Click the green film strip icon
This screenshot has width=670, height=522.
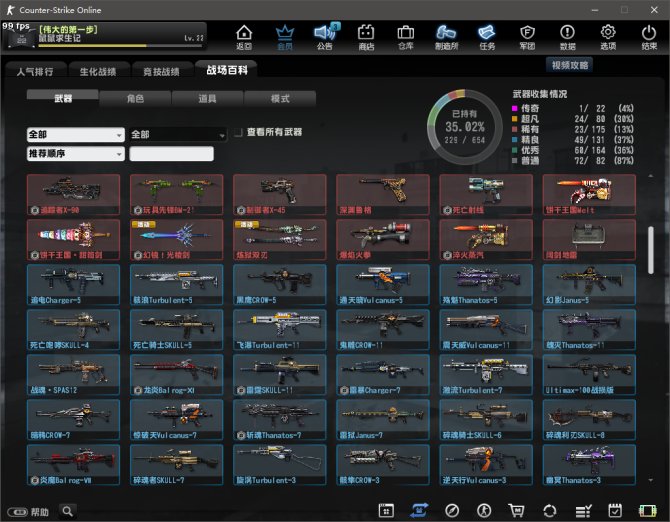[647, 510]
